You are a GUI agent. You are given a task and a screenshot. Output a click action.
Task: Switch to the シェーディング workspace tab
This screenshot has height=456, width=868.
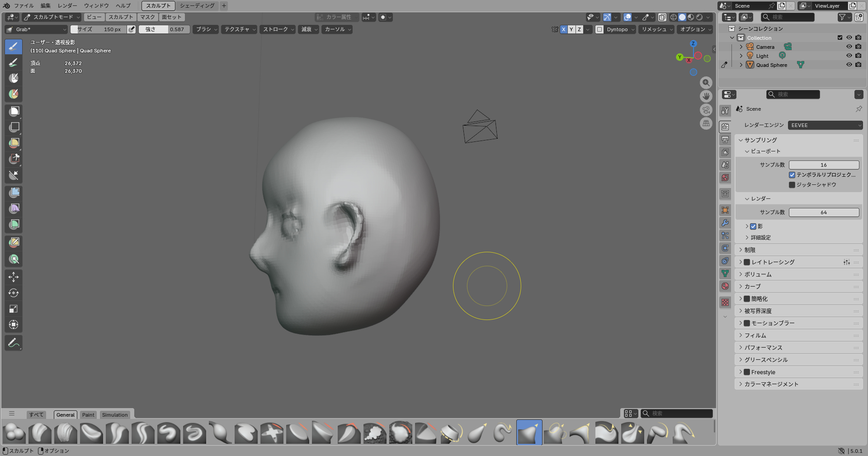coord(197,6)
